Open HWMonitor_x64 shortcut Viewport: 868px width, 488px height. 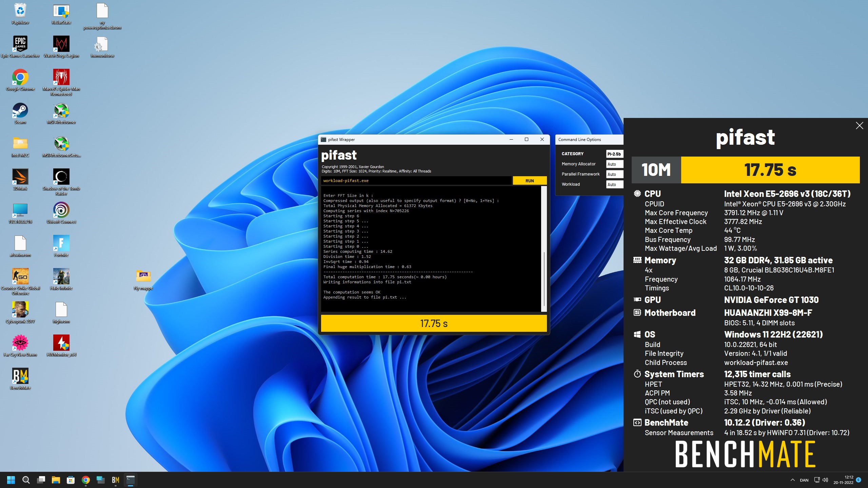[61, 346]
